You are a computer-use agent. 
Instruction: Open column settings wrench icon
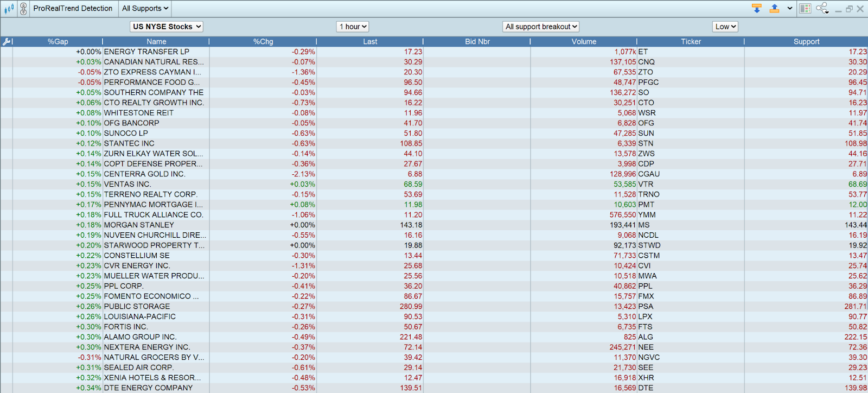tap(7, 42)
